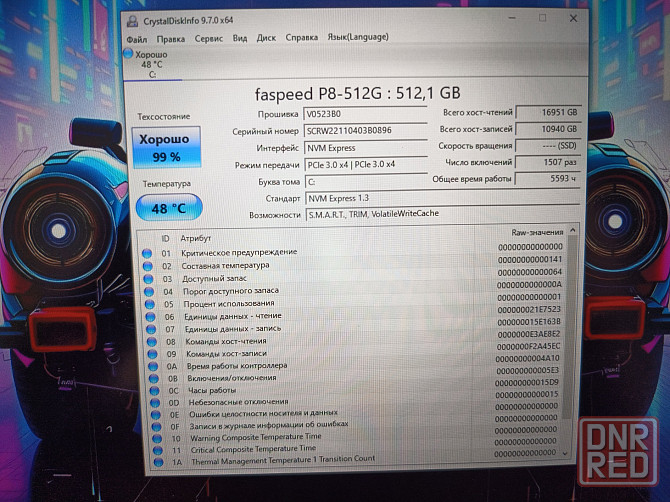This screenshot has height=502, width=670.
Task: Click the Стандарт field NVM Express 1.3
Action: tap(442, 198)
